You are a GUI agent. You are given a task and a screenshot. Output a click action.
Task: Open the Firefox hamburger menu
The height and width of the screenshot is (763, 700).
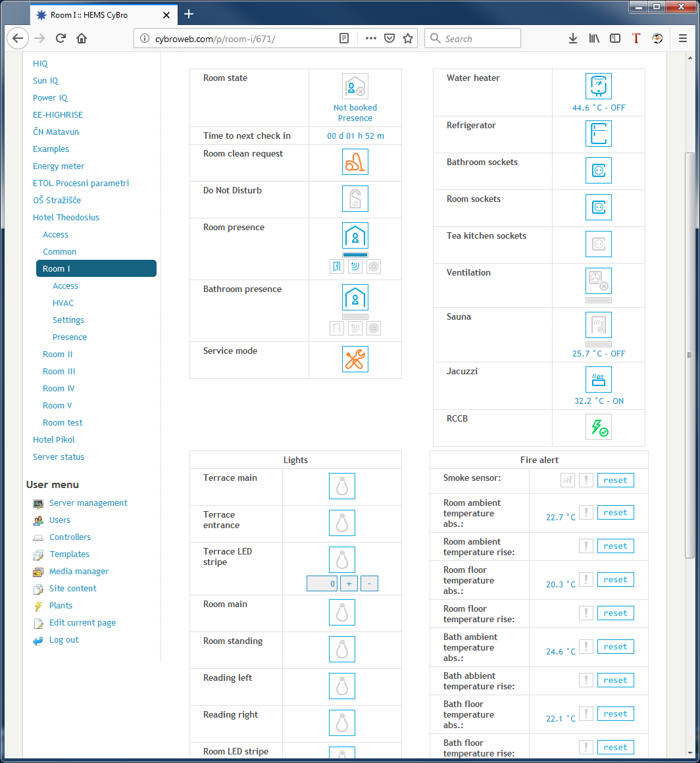point(682,38)
